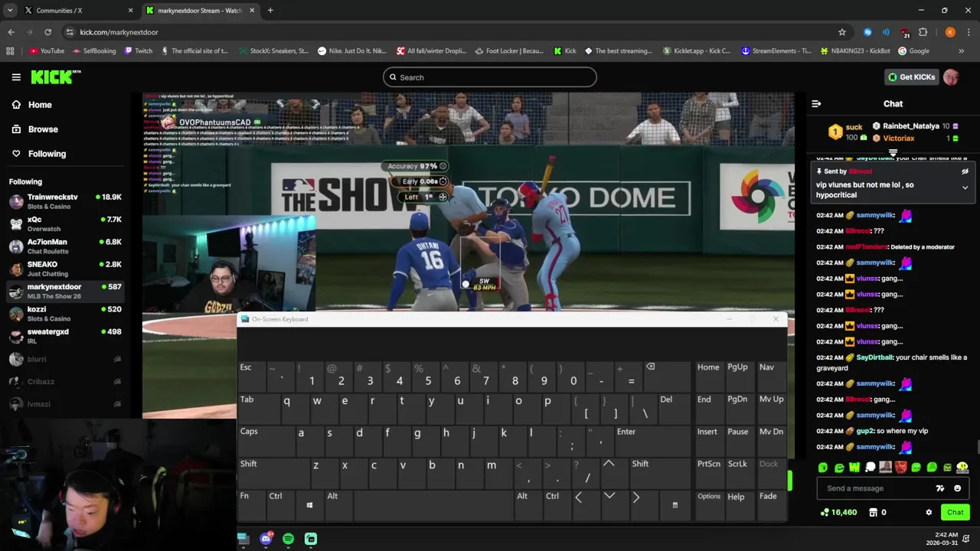Hide the pinned message eye icon

pos(965,171)
